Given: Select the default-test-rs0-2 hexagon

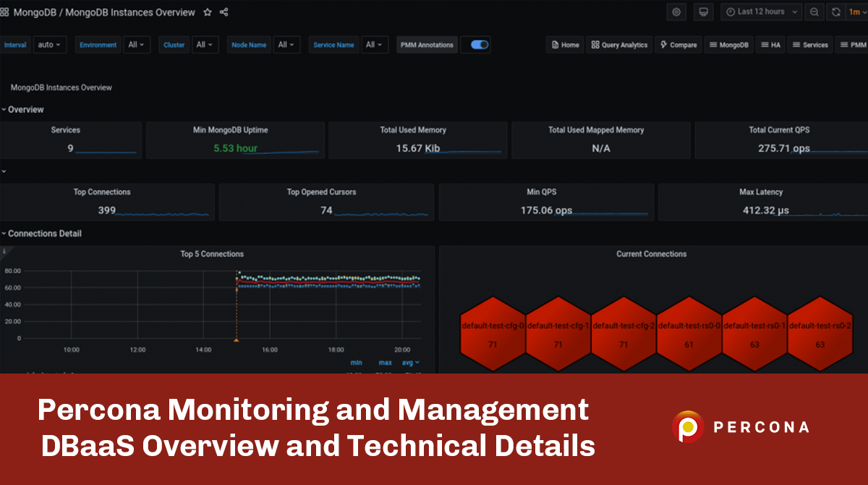Looking at the screenshot, I should [820, 334].
